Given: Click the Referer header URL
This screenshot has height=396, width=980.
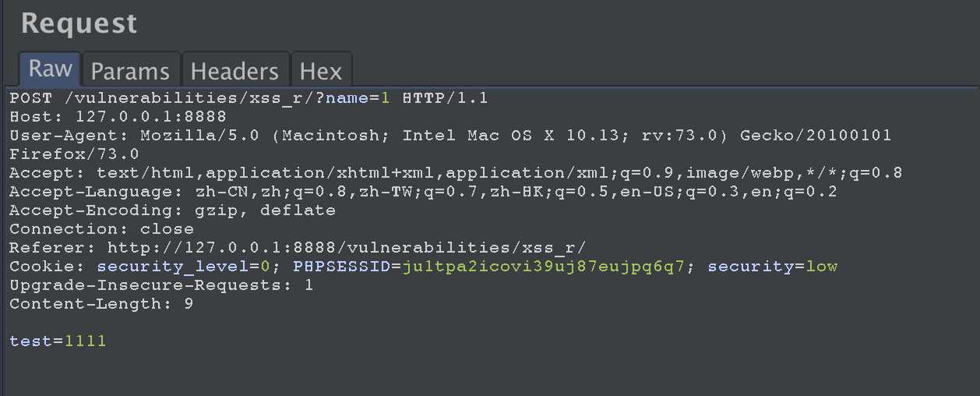Looking at the screenshot, I should [x=347, y=248].
